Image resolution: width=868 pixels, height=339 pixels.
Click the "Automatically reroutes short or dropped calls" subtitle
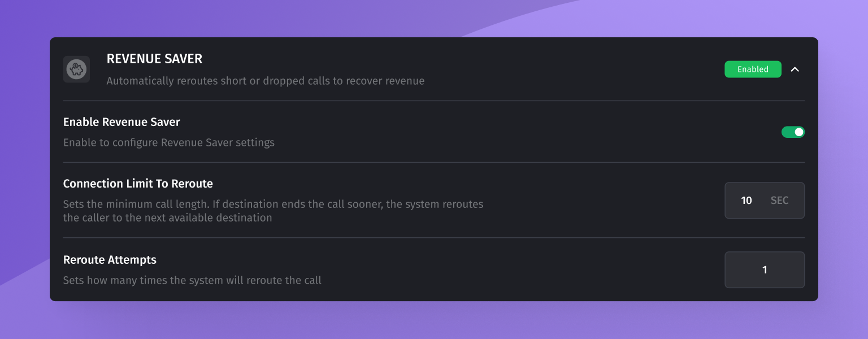pos(265,81)
